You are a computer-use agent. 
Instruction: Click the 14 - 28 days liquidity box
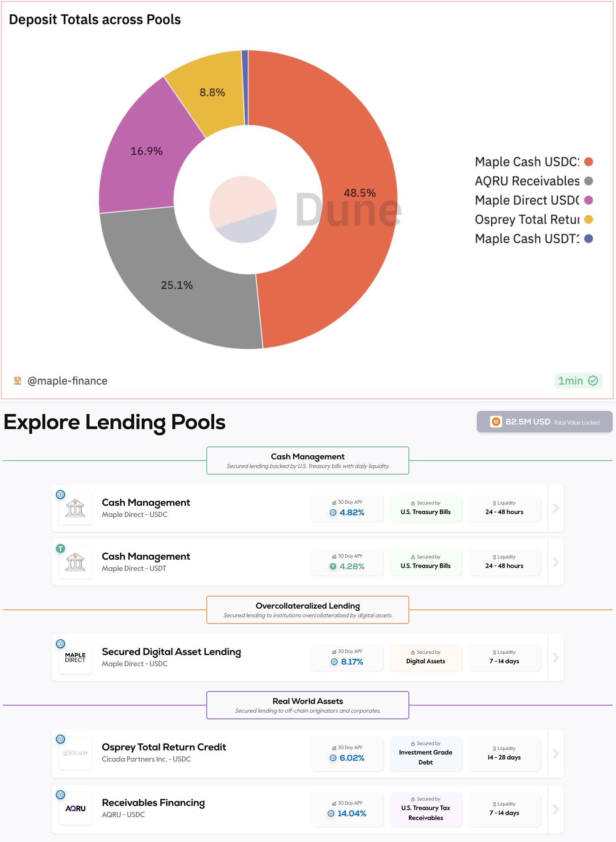505,754
